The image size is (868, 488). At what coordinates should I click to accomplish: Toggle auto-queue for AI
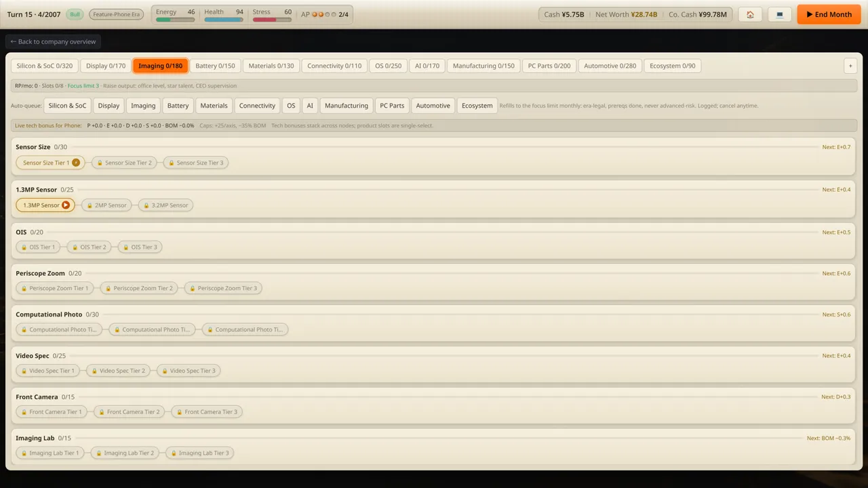click(310, 106)
